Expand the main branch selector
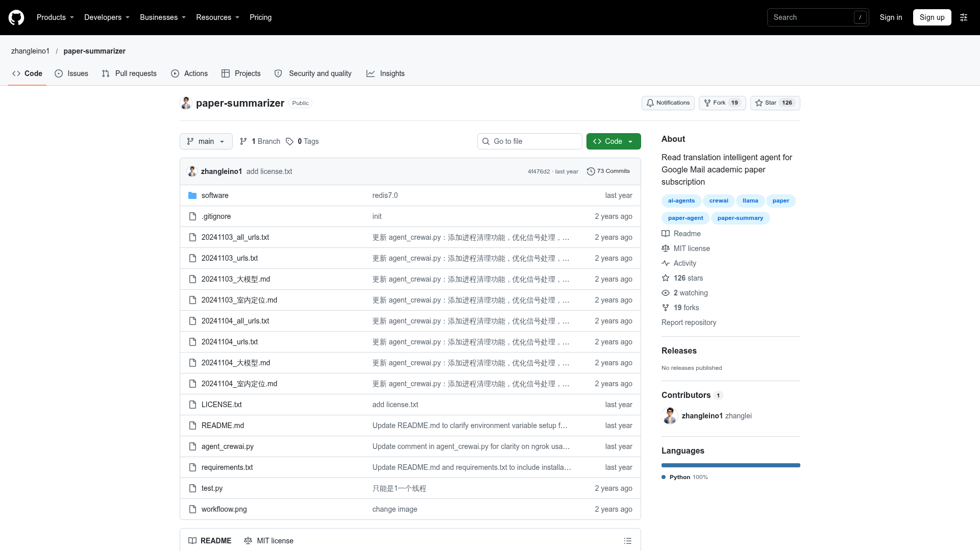980x551 pixels. click(x=206, y=141)
